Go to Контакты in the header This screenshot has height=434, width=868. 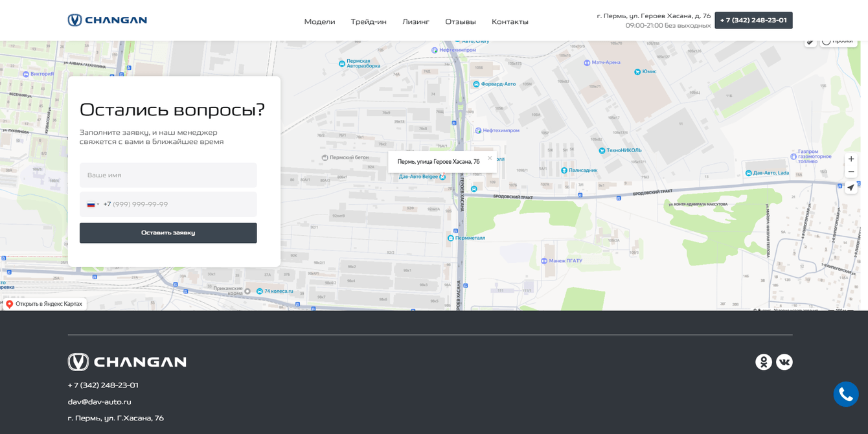(510, 21)
